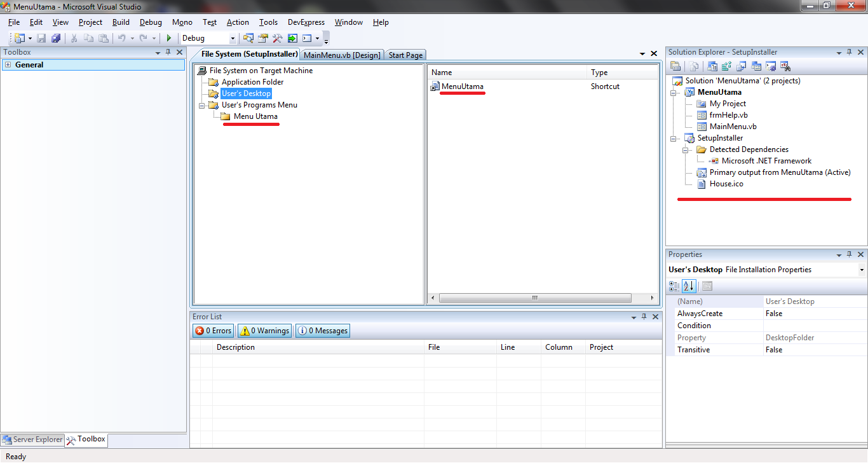The image size is (868, 463).
Task: Select the MenuUtama shortcut in file list
Action: 462,86
